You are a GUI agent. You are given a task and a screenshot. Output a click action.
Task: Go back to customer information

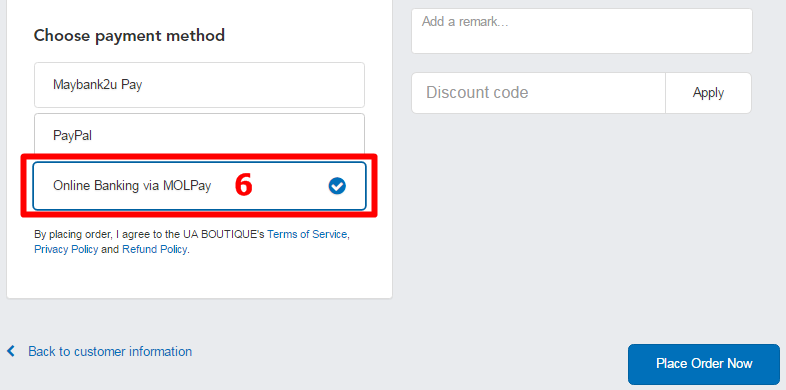(110, 351)
